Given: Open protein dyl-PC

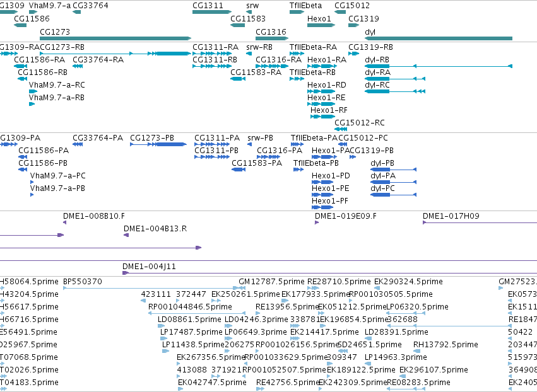Looking at the screenshot, I should coord(382,188).
